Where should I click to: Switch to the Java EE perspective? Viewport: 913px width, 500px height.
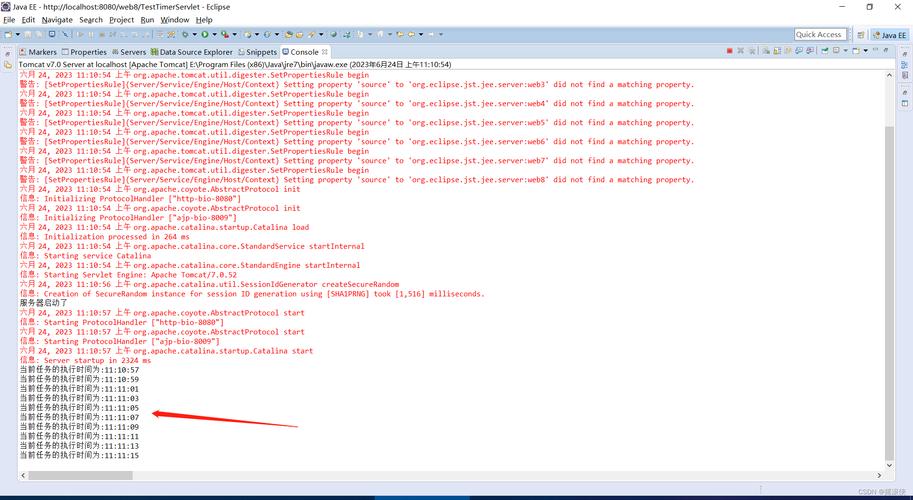click(889, 35)
